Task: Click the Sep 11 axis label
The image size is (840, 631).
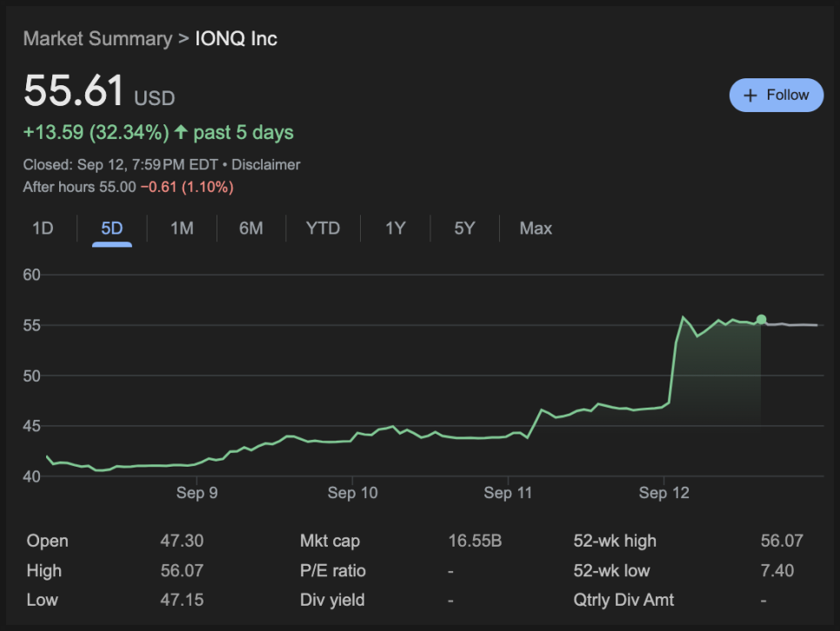Action: pos(508,493)
